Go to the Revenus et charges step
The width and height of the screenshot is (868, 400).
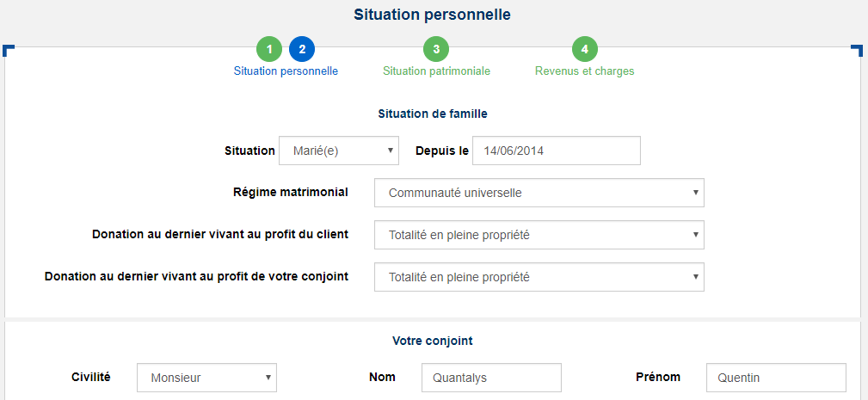click(585, 71)
